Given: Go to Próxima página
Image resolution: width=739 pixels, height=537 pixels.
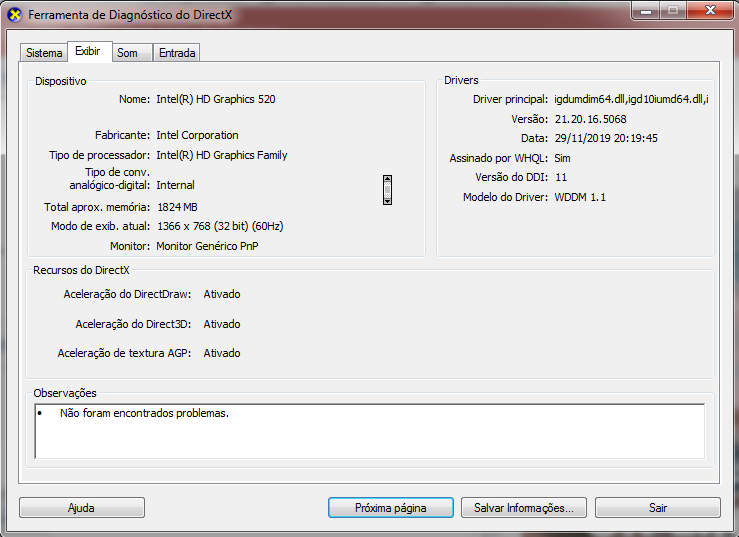Looking at the screenshot, I should [x=391, y=508].
